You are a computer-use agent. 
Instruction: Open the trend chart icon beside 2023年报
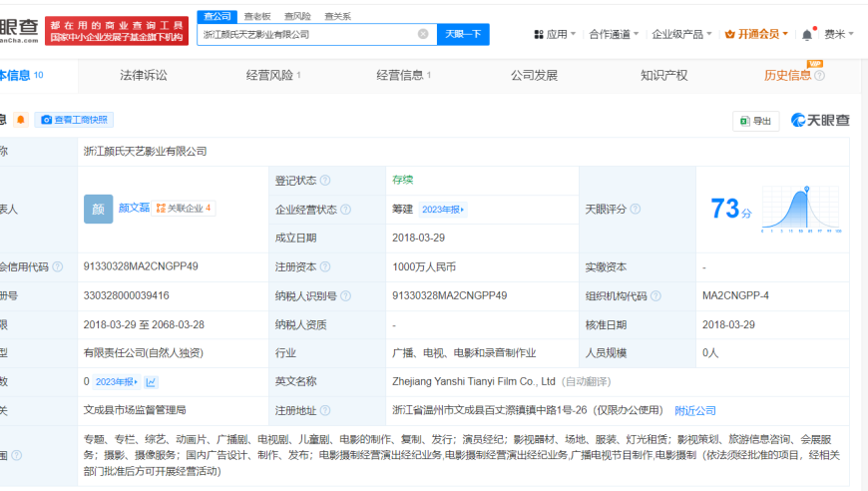151,381
